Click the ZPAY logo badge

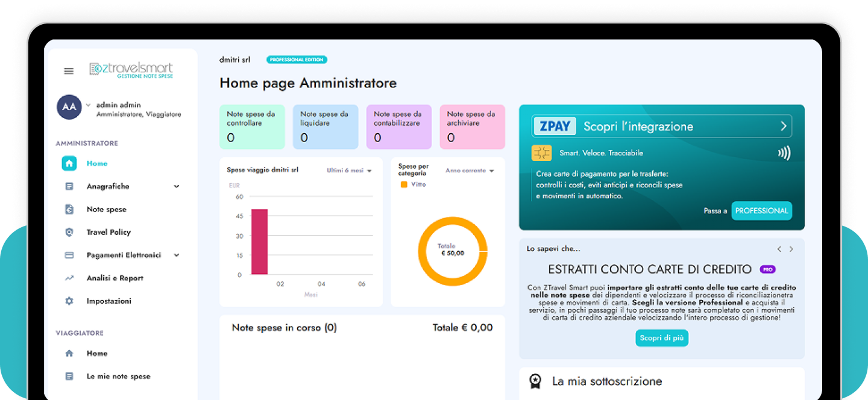point(555,127)
